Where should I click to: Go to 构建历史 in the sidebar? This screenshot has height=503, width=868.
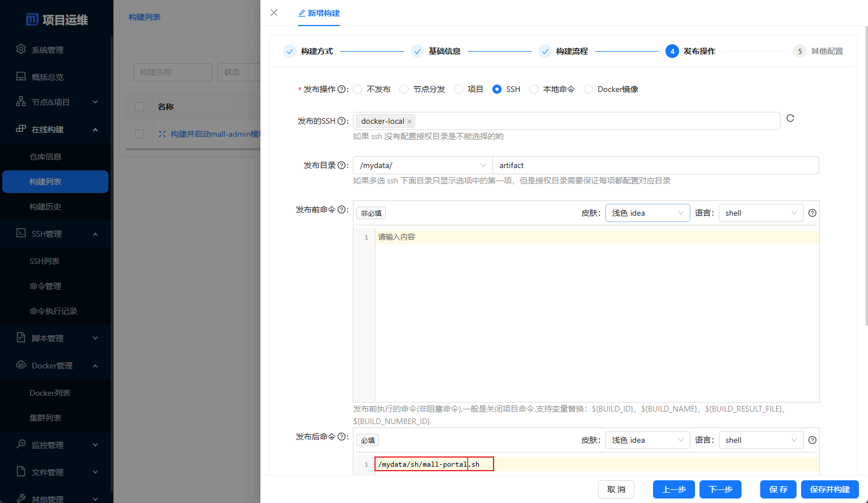(45, 207)
